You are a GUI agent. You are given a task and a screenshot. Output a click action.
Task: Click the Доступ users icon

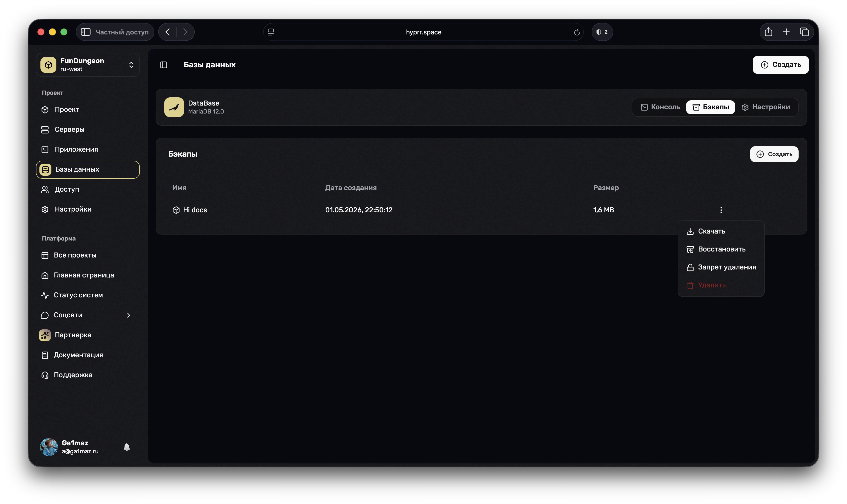pyautogui.click(x=45, y=189)
